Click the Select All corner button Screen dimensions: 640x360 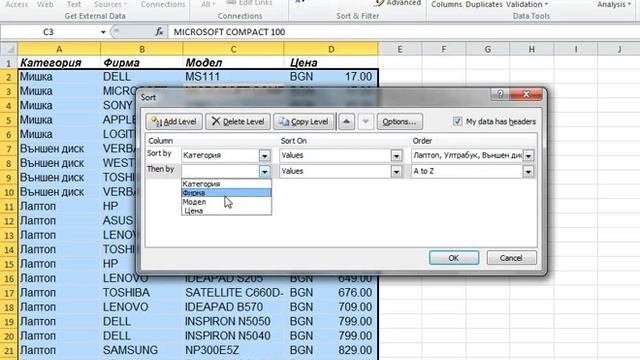point(9,49)
